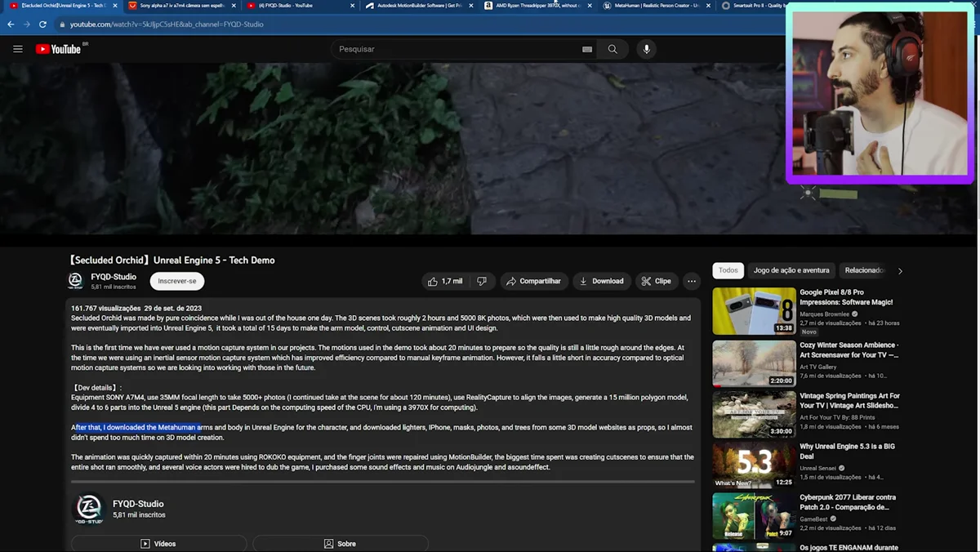Open Why Unreal Engine 5.3 thumbnail
Viewport: 980px width, 552px height.
754,465
